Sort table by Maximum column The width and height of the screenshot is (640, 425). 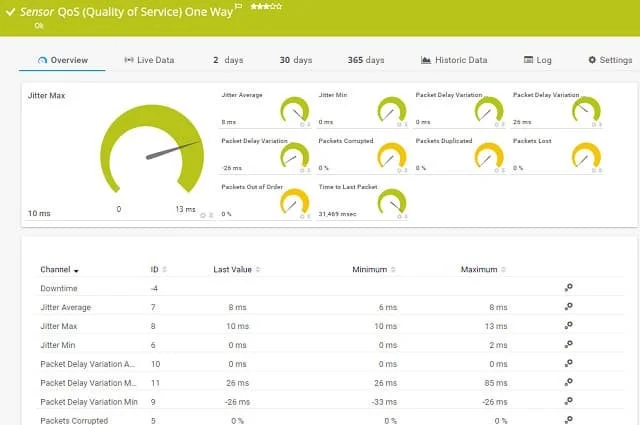pyautogui.click(x=484, y=269)
